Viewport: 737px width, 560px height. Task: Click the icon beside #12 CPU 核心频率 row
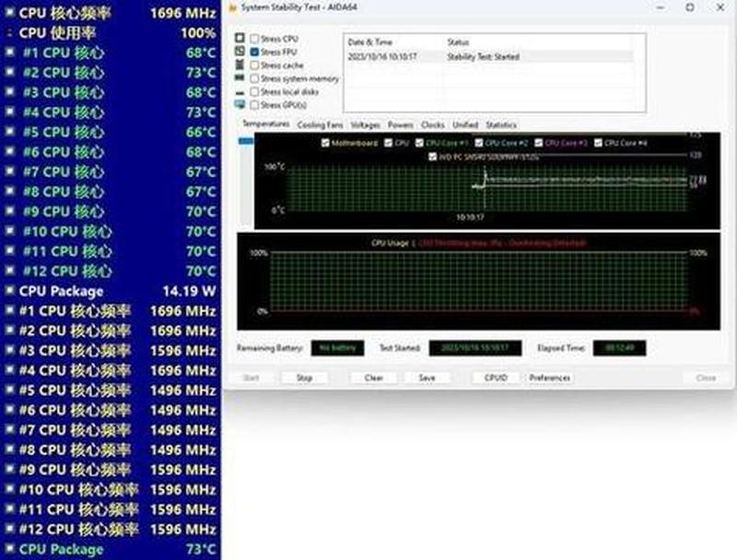tap(9, 529)
